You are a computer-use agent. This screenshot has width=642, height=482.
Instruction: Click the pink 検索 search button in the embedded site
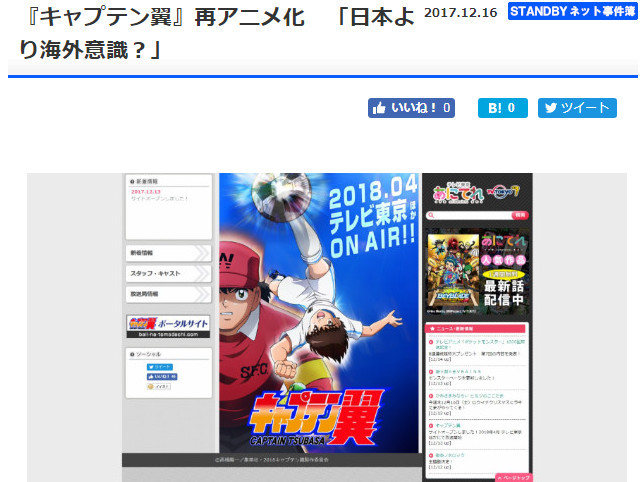coord(520,215)
